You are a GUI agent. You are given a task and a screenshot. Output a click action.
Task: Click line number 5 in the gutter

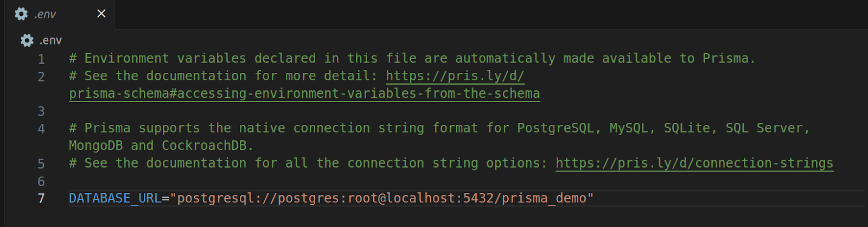click(x=41, y=163)
